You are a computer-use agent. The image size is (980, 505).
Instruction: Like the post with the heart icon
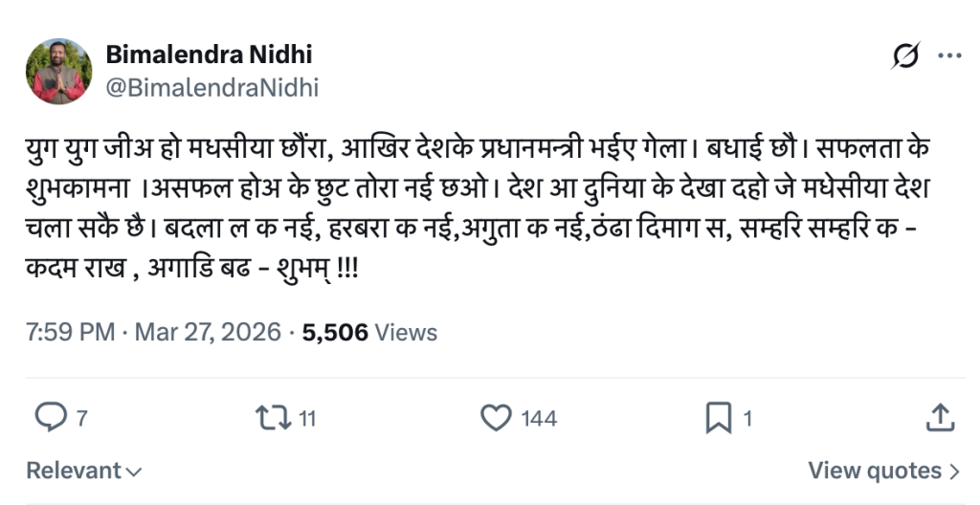pyautogui.click(x=496, y=417)
